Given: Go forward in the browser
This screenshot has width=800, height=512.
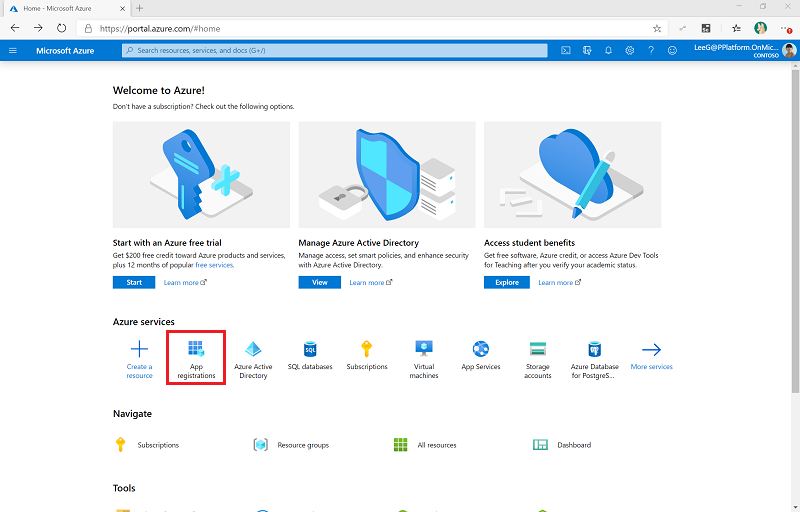Looking at the screenshot, I should click(x=38, y=28).
